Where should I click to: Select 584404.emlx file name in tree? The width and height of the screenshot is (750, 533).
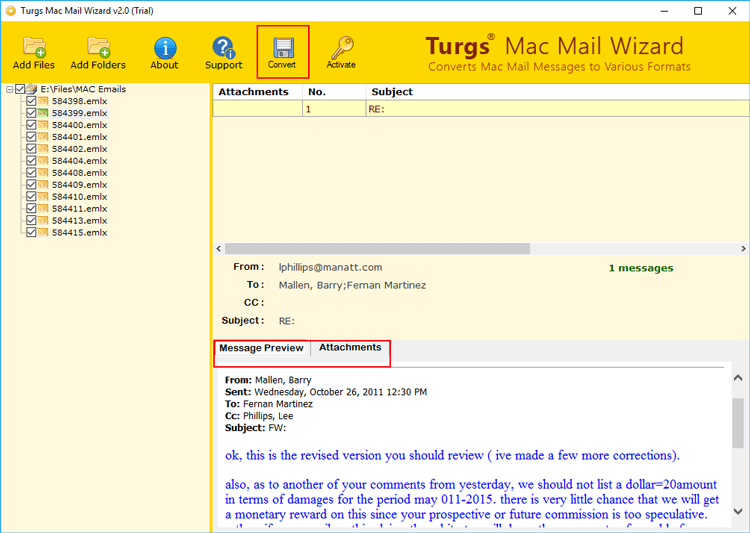79,161
